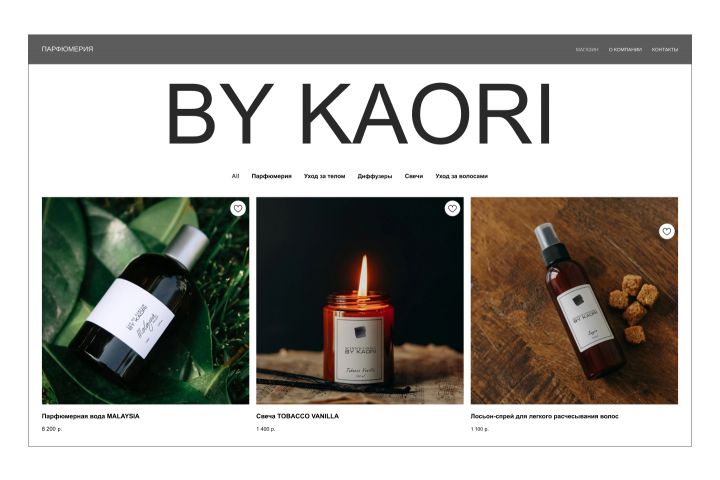Click ПАРФЮМЕРИЯ logo text in header
Image resolution: width=720 pixels, height=480 pixels.
click(68, 49)
